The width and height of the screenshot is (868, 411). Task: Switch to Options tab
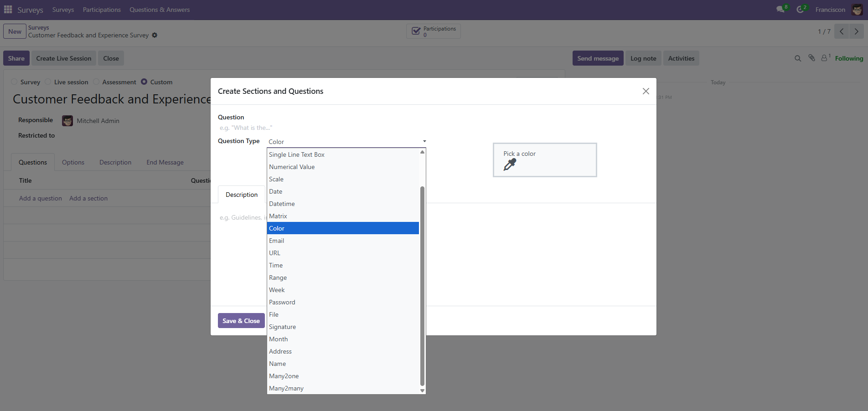tap(73, 162)
